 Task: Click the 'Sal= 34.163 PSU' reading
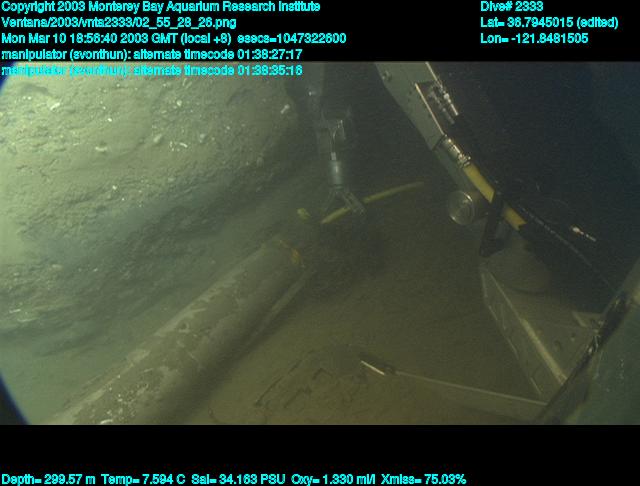click(x=238, y=479)
